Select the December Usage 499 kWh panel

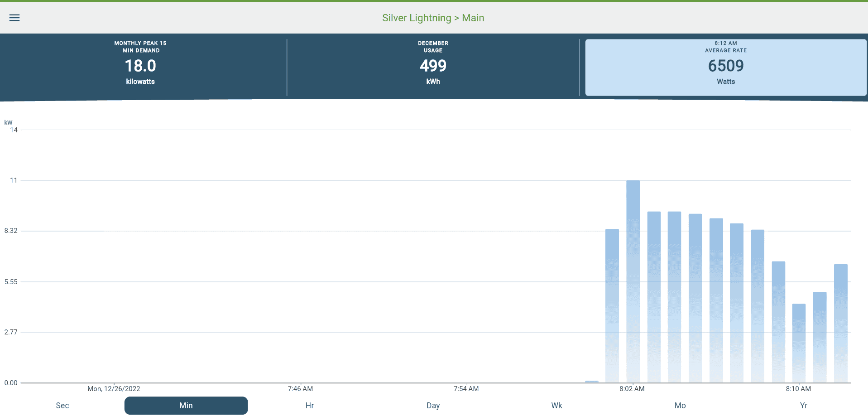(433, 66)
